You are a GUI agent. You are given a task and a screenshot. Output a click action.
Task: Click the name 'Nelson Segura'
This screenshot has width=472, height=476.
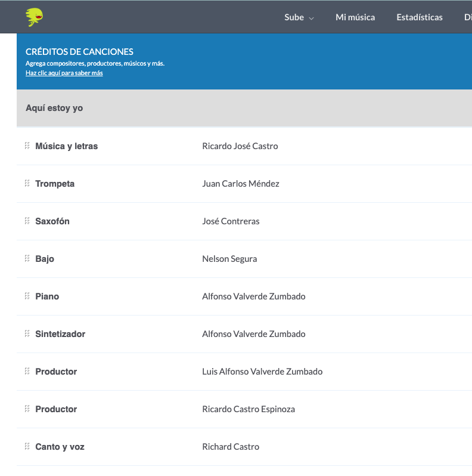[229, 259]
